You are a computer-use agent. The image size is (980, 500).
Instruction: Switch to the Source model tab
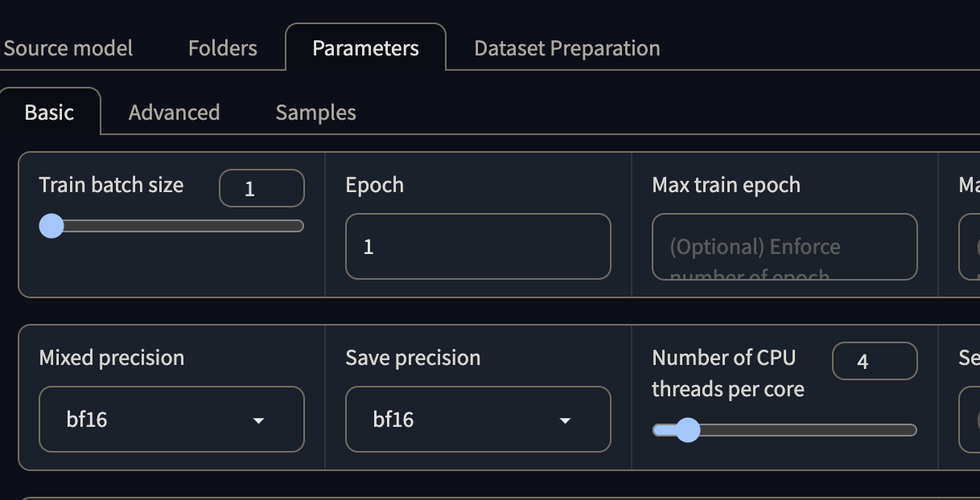pyautogui.click(x=68, y=48)
